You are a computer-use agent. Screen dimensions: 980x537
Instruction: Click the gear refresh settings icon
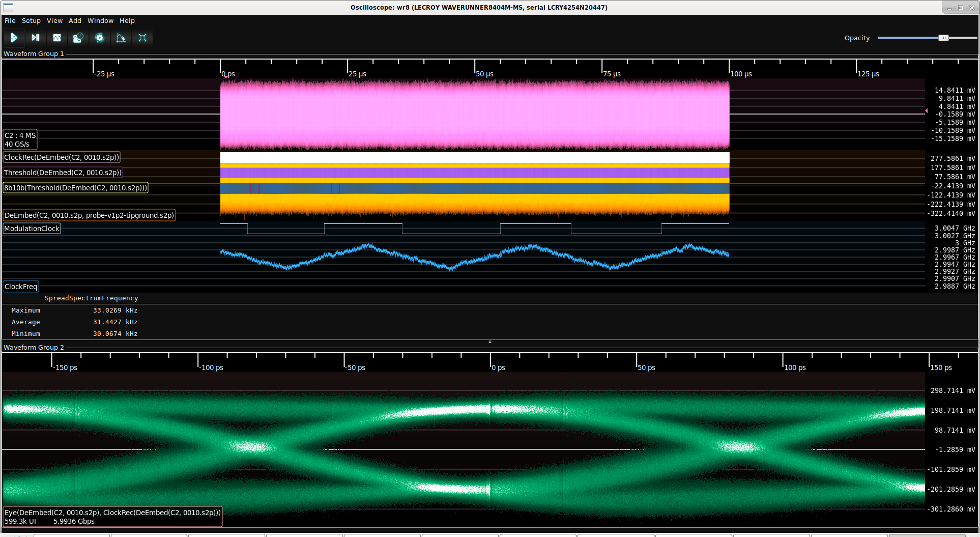pos(100,38)
